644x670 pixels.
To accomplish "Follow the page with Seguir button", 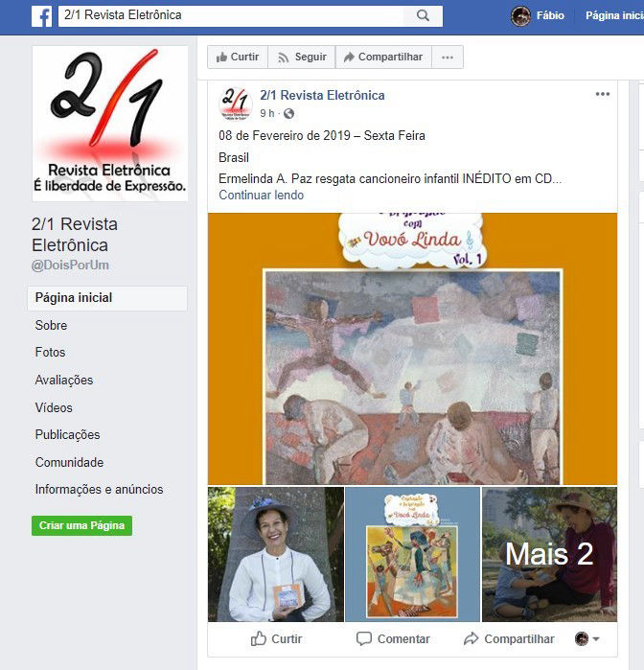I will 302,58.
